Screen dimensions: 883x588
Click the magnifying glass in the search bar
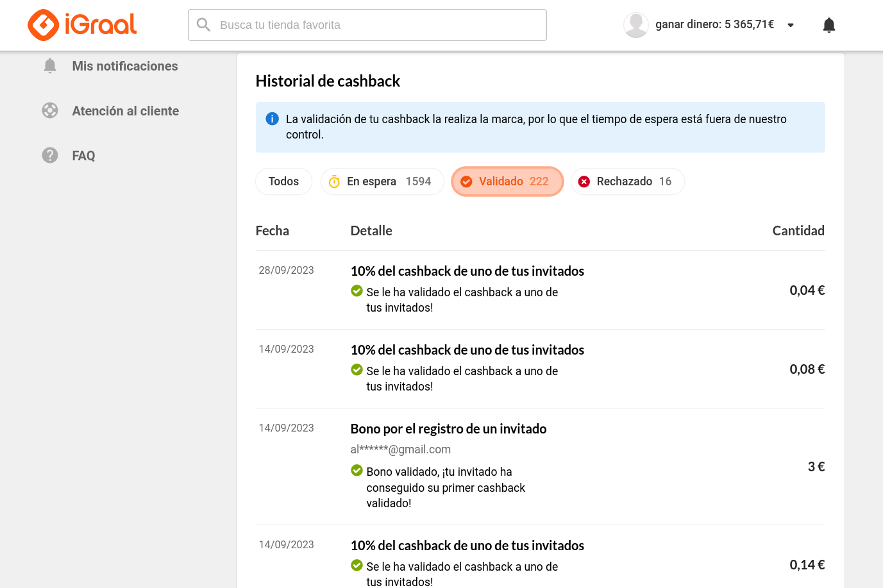[x=204, y=24]
